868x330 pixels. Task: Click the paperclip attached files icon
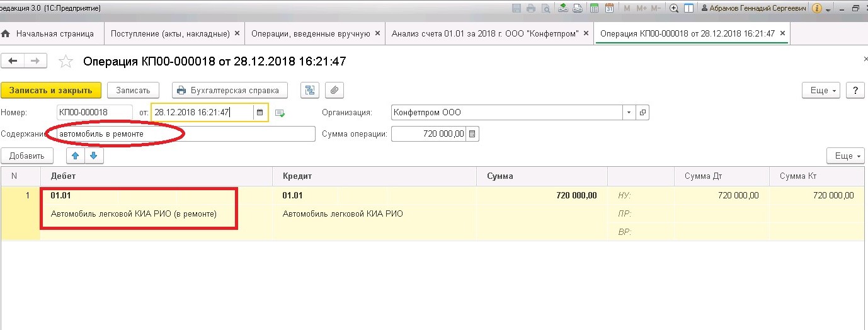[x=334, y=90]
